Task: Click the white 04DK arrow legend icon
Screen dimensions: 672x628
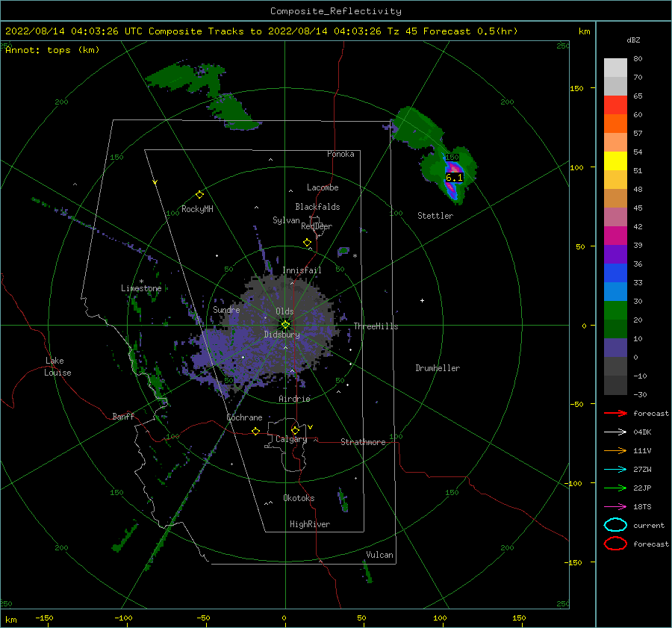Action: (x=615, y=432)
